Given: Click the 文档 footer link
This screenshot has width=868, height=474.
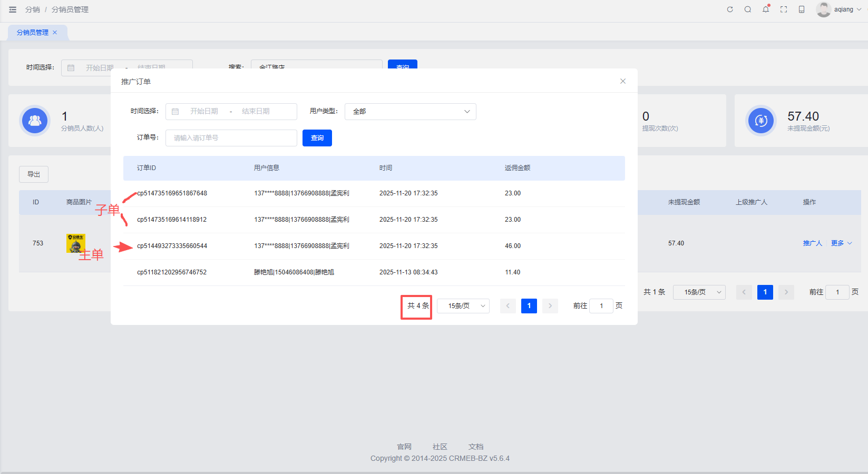Looking at the screenshot, I should coord(475,447).
